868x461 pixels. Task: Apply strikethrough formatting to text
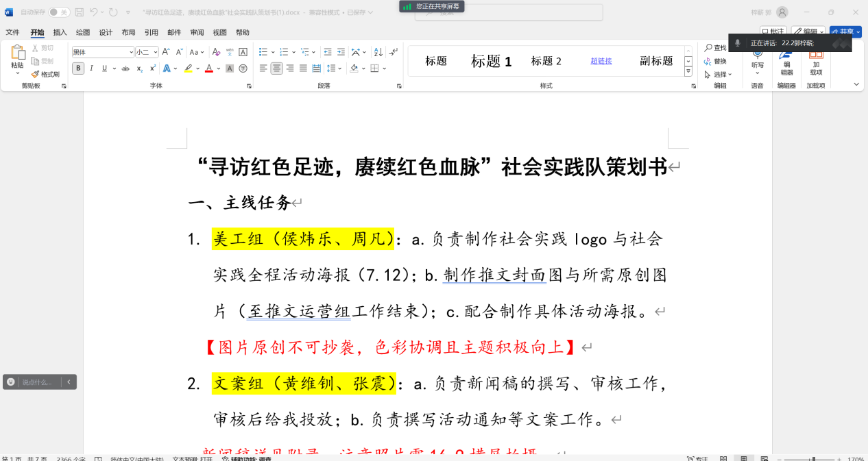(x=125, y=68)
